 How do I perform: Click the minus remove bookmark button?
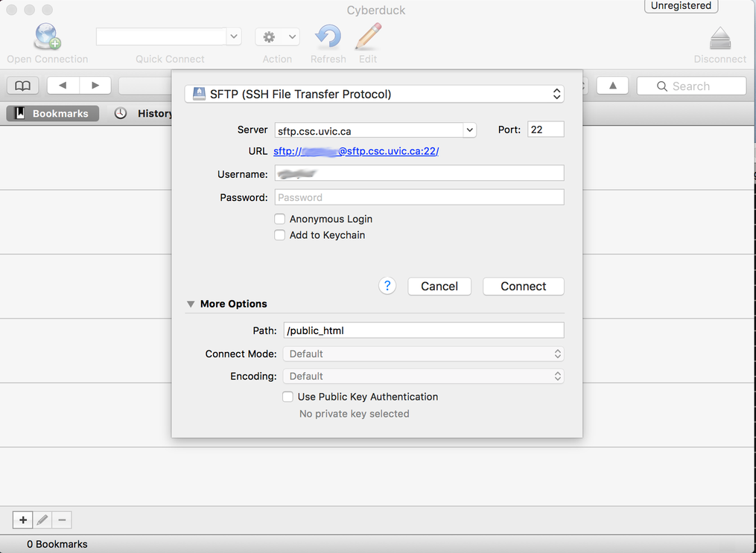(x=63, y=520)
